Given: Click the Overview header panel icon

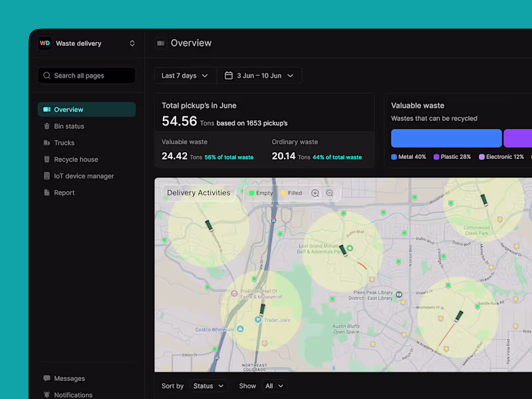Looking at the screenshot, I should (x=160, y=43).
